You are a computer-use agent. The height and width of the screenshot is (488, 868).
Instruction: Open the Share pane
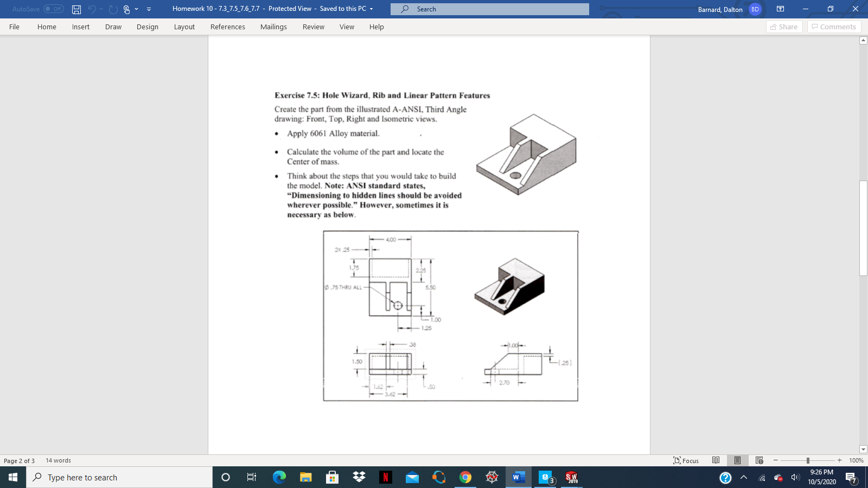(783, 26)
